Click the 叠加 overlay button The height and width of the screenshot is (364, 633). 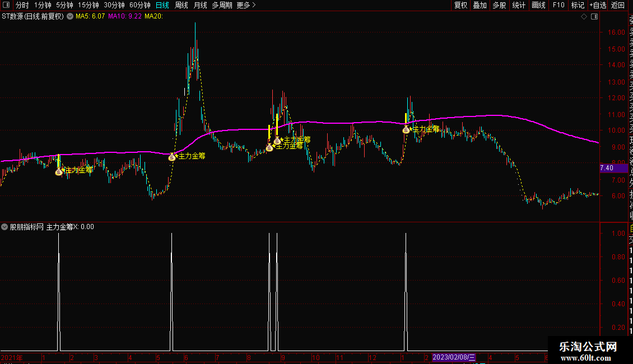click(x=480, y=5)
